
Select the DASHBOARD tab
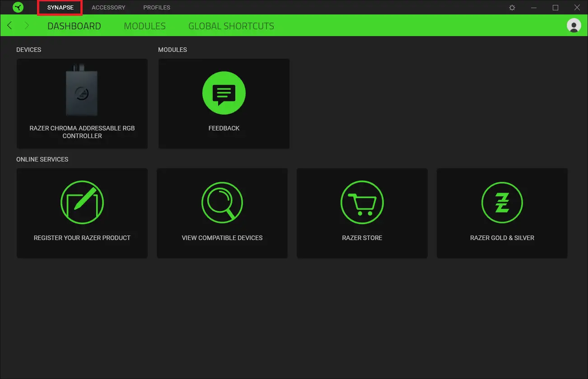[x=74, y=26]
